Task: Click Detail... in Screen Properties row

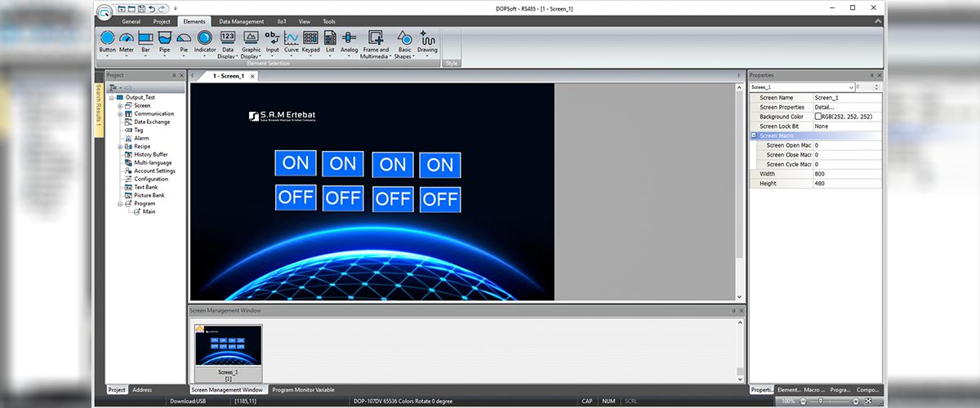Action: point(824,107)
